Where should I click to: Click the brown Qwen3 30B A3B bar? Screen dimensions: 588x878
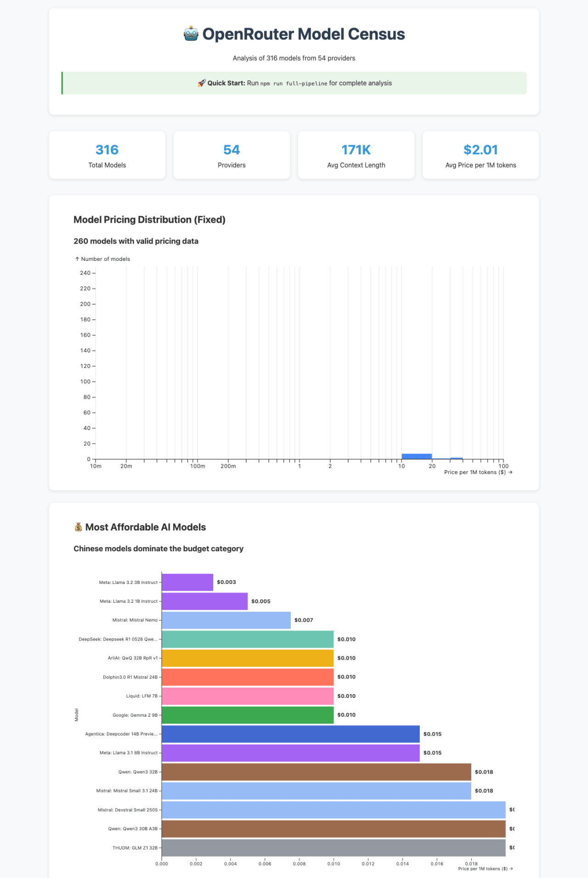(334, 829)
